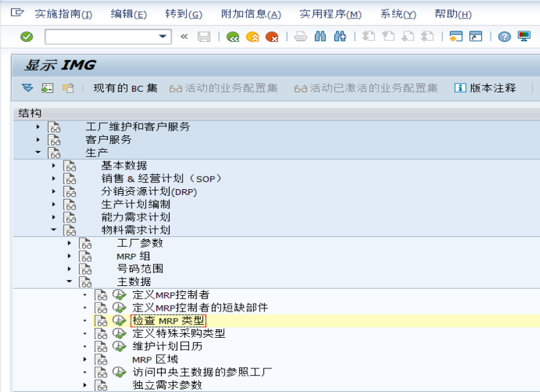This screenshot has width=540, height=392.
Task: Expand the 独立需求参数 node
Action: 85,385
